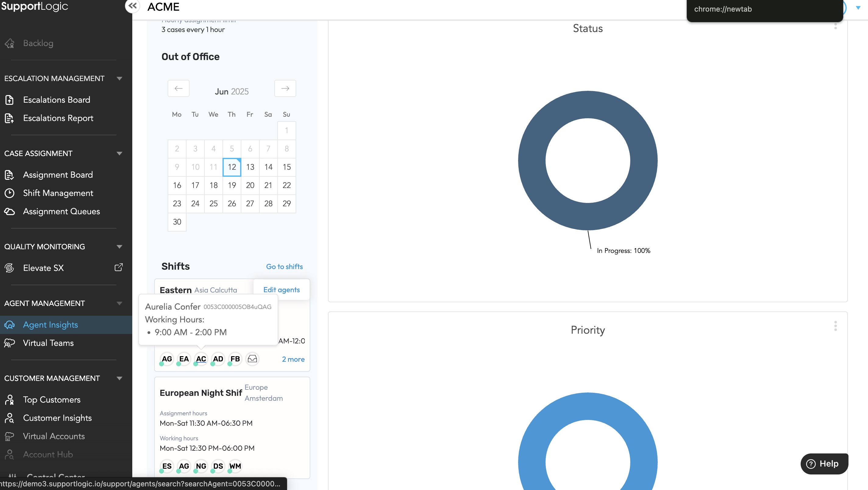The image size is (868, 490).
Task: Open Status chart three-dot menu
Action: tap(835, 26)
